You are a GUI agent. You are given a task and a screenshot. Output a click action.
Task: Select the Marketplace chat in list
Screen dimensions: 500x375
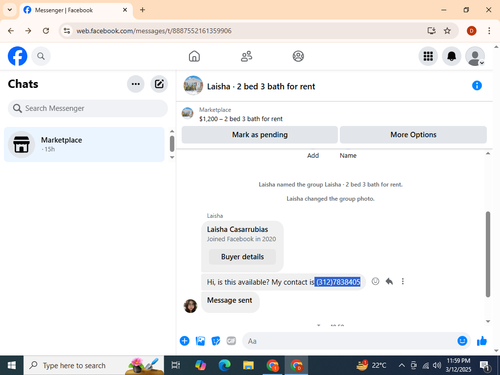[84, 144]
